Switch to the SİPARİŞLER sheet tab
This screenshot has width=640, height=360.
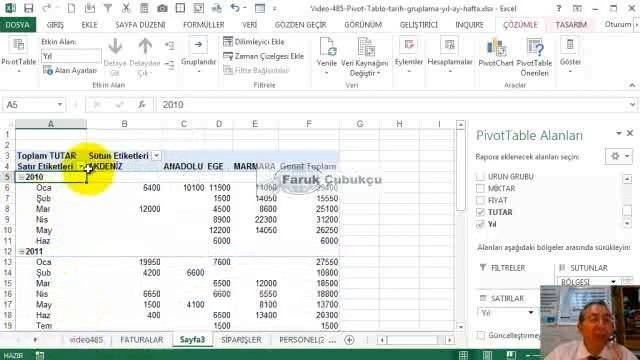(241, 340)
